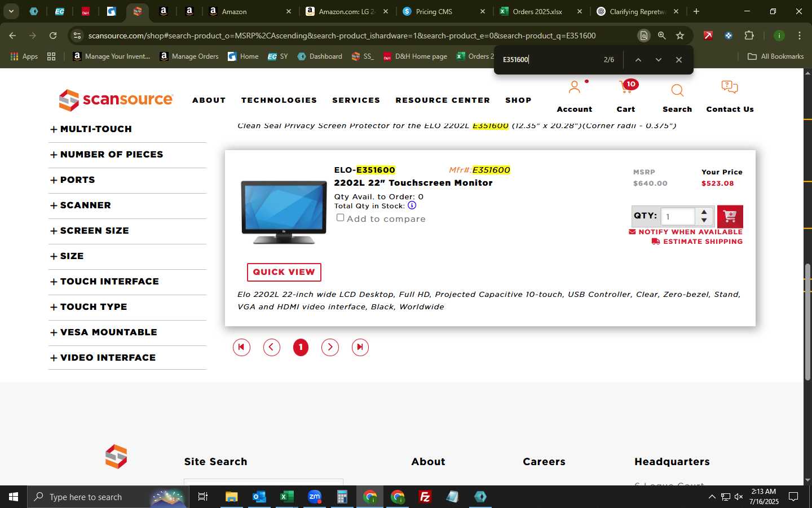The image size is (812, 508).
Task: Go to first results page
Action: coord(241,347)
